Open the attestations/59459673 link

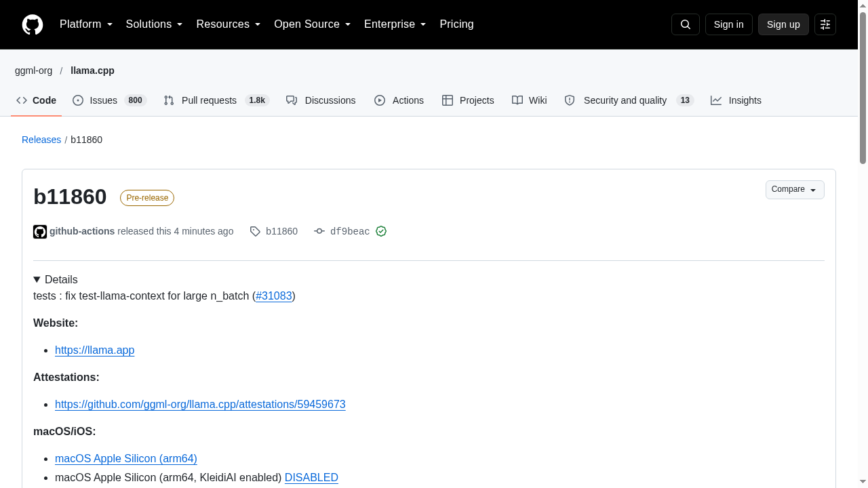click(200, 405)
